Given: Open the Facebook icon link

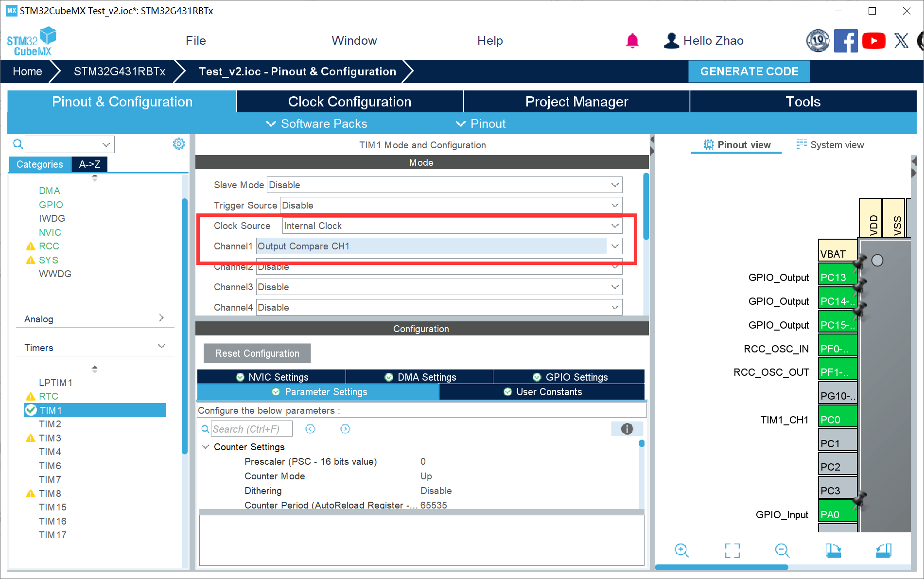Looking at the screenshot, I should click(x=846, y=41).
